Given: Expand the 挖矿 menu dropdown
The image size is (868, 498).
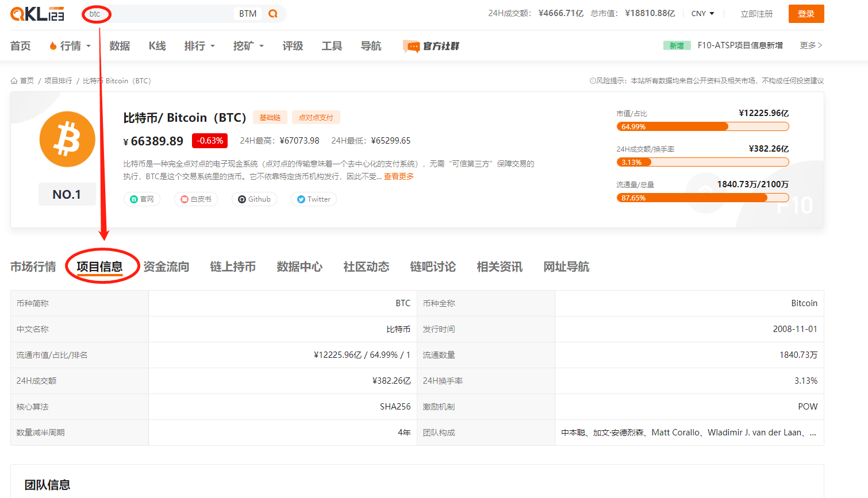Looking at the screenshot, I should coord(262,46).
